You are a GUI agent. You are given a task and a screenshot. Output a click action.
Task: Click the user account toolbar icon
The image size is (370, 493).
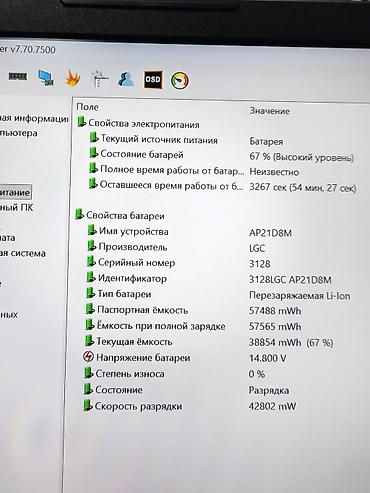click(126, 79)
